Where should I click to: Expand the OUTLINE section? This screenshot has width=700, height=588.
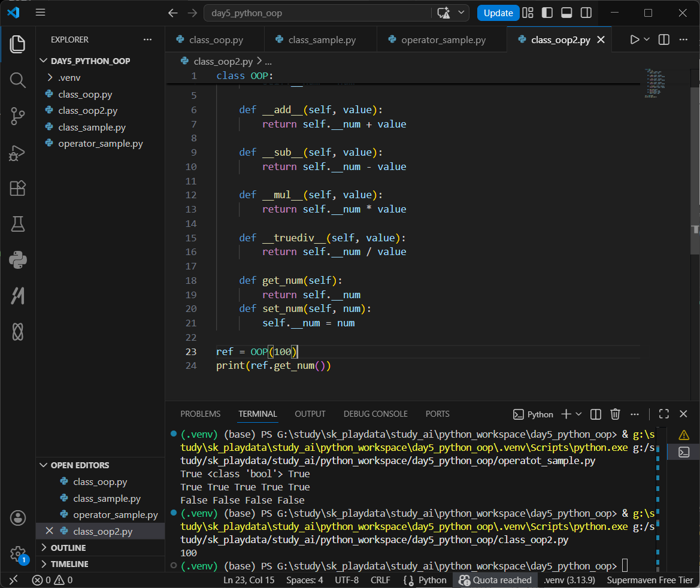click(101, 548)
